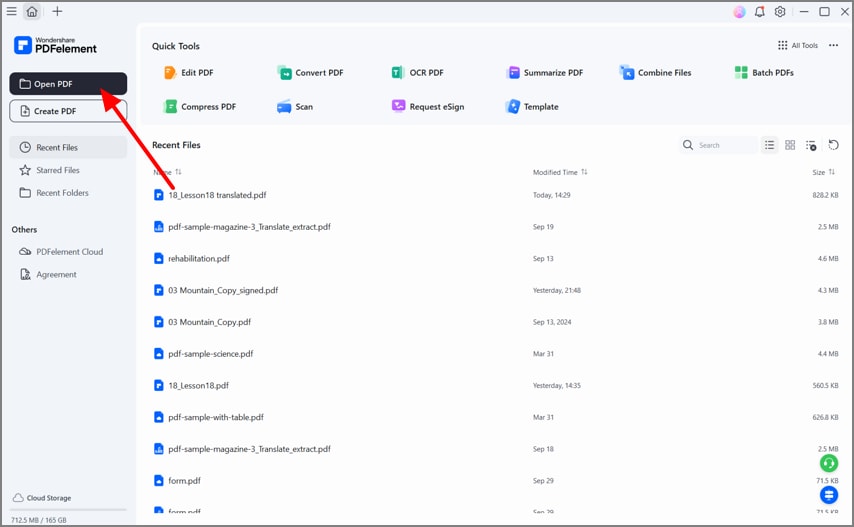Open settings via the gear icon
The height and width of the screenshot is (527, 854).
[x=780, y=12]
